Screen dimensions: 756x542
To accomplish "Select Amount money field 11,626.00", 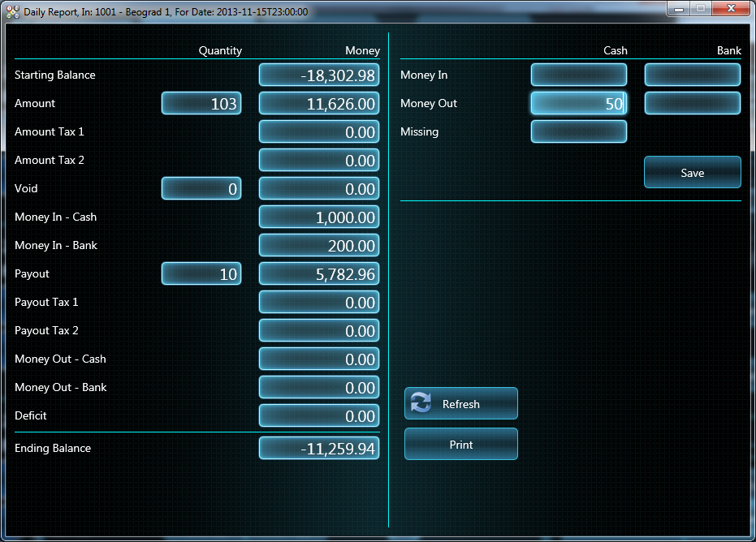I will tap(319, 104).
